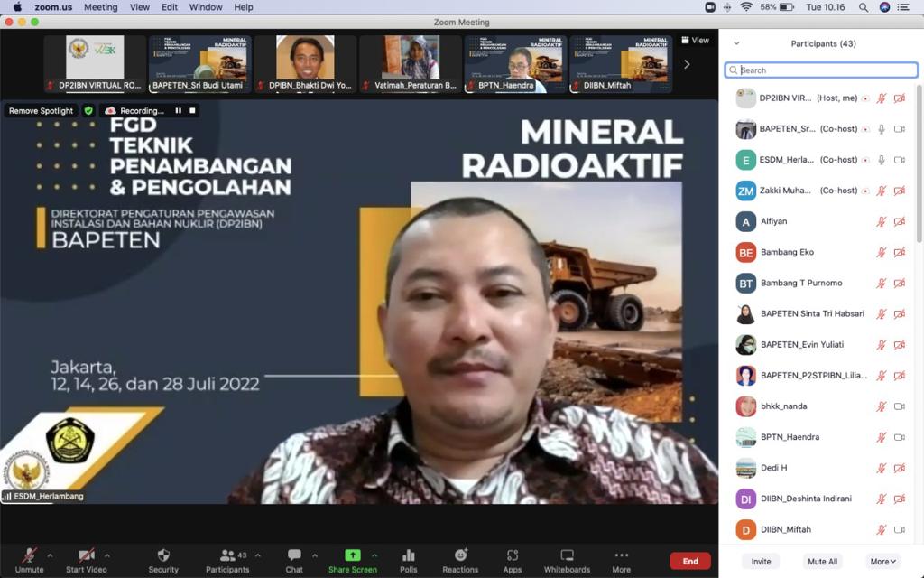Image resolution: width=924 pixels, height=578 pixels.
Task: Open the Whiteboards icon
Action: click(567, 555)
